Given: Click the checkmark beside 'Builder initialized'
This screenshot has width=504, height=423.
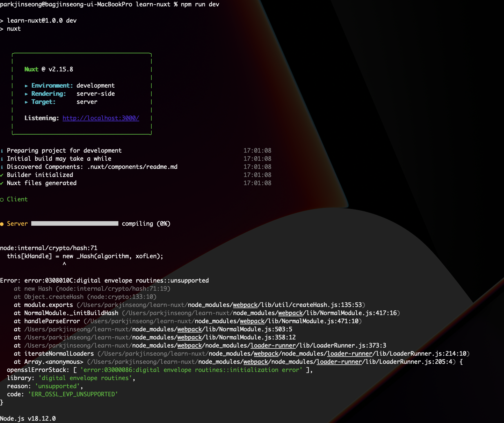Looking at the screenshot, I should click(2, 175).
